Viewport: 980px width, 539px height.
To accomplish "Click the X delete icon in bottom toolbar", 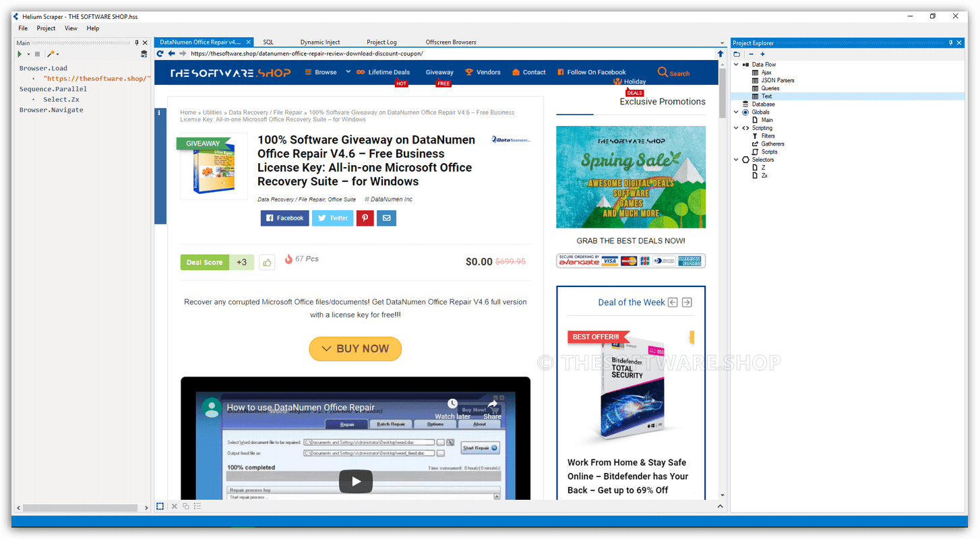I will 174,506.
